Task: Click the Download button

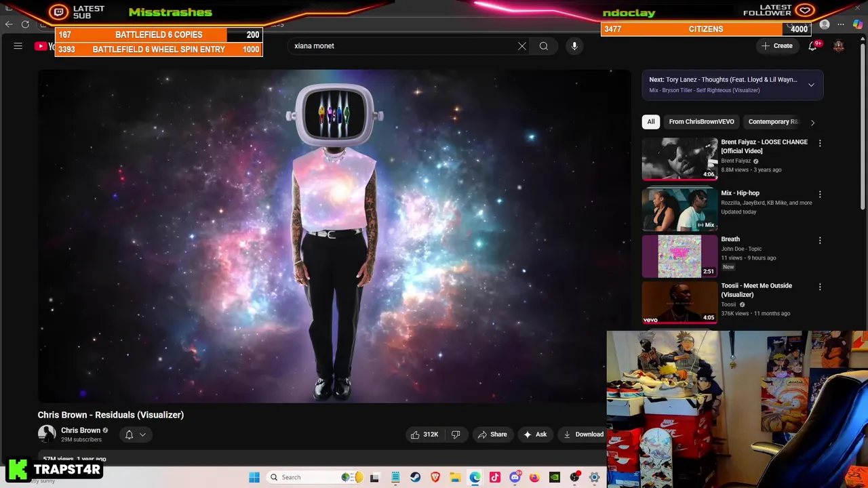Action: coord(583,434)
